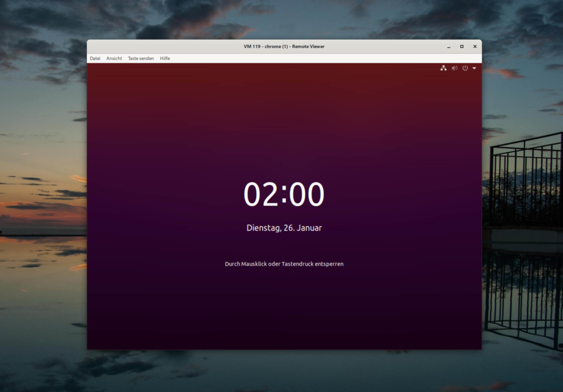Click the Remote Viewer title bar

point(284,46)
